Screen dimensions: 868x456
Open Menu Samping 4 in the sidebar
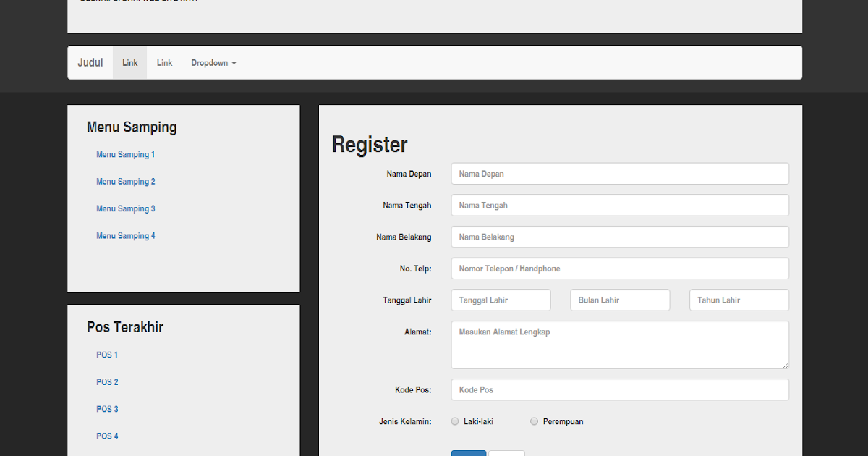[125, 235]
